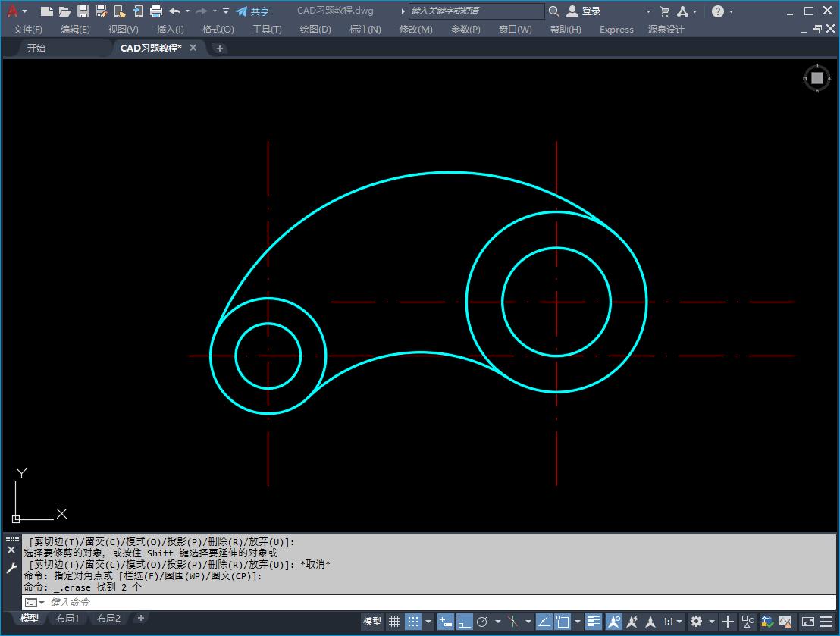840x636 pixels.
Task: Toggle lineweight display in the status bar
Action: pyautogui.click(x=593, y=622)
